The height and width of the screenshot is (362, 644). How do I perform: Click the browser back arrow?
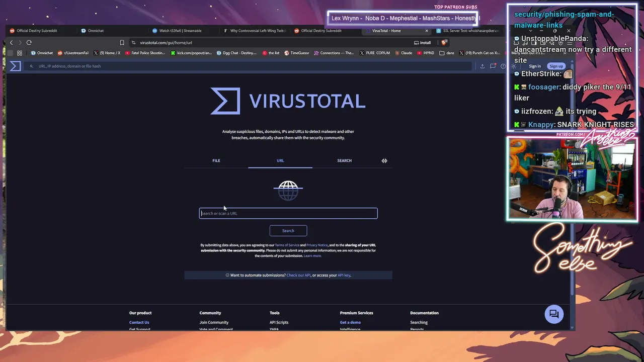11,43
